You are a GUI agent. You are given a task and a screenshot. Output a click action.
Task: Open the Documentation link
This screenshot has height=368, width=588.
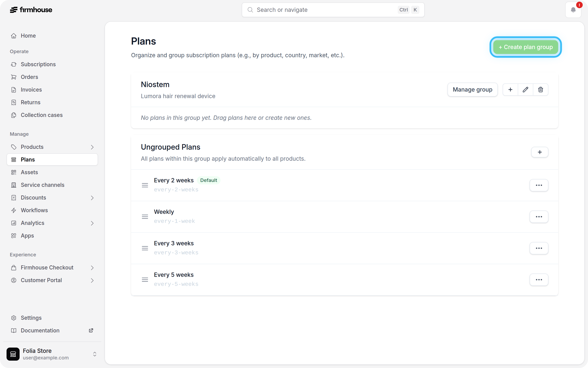[x=52, y=331]
